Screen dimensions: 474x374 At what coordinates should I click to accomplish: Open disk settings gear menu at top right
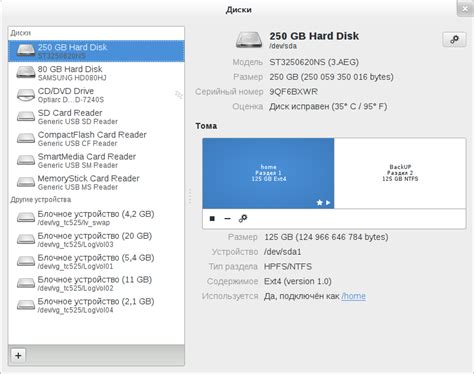454,40
